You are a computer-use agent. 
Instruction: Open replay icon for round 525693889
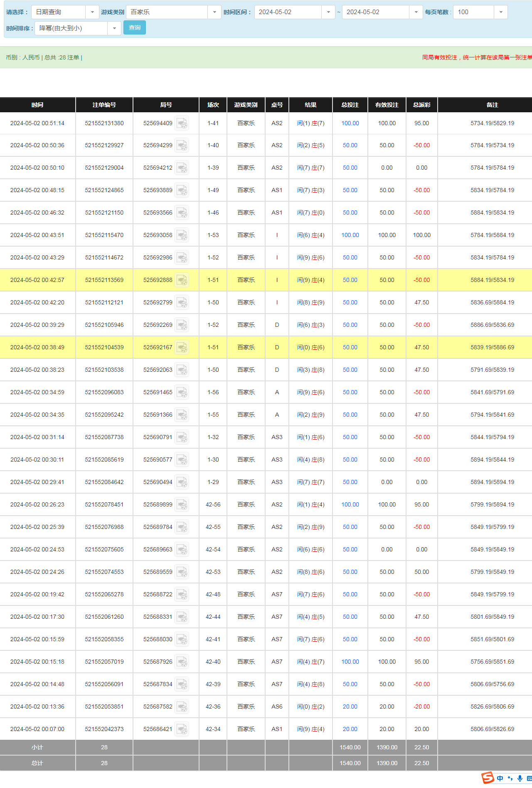[182, 190]
